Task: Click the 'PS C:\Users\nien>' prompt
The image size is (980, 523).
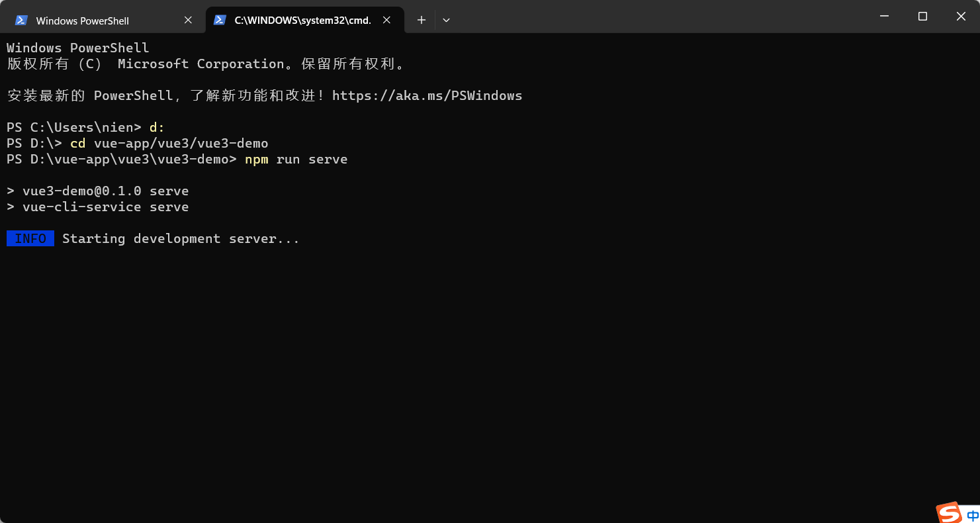Action: 74,128
